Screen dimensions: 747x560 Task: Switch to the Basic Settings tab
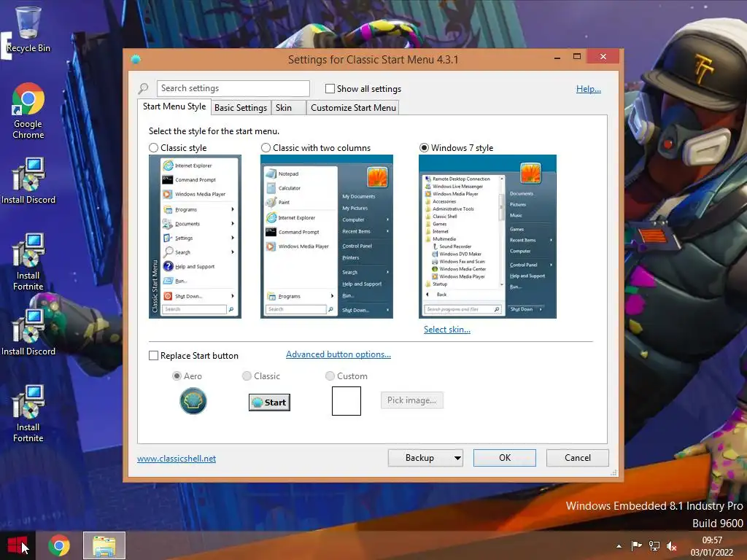[241, 108]
